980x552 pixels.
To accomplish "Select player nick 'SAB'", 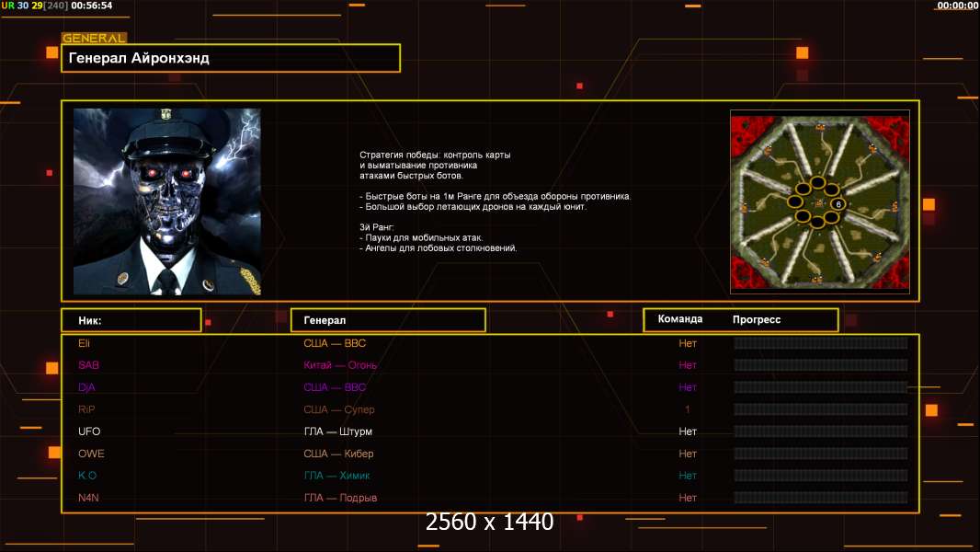I will tap(89, 365).
